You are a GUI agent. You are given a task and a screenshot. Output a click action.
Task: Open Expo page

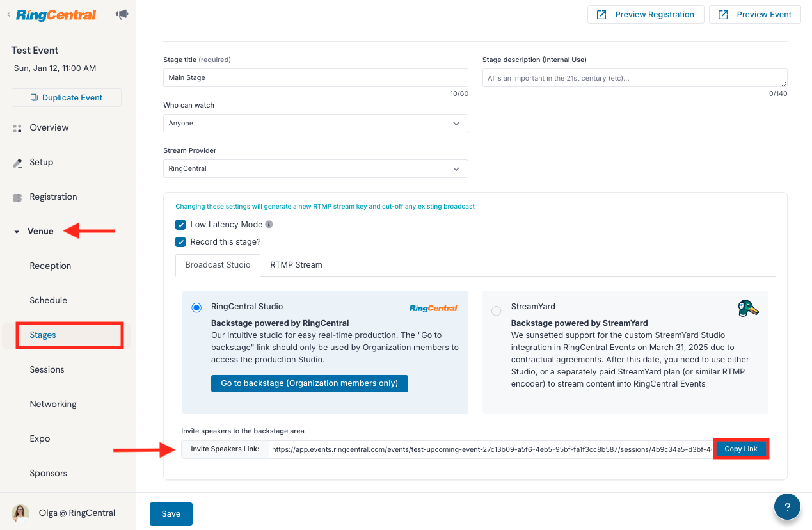click(x=40, y=438)
